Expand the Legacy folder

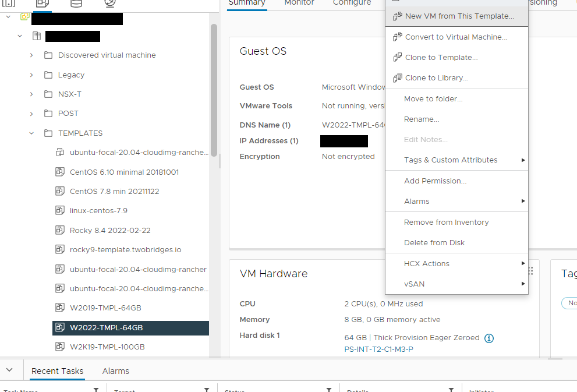pyautogui.click(x=31, y=75)
